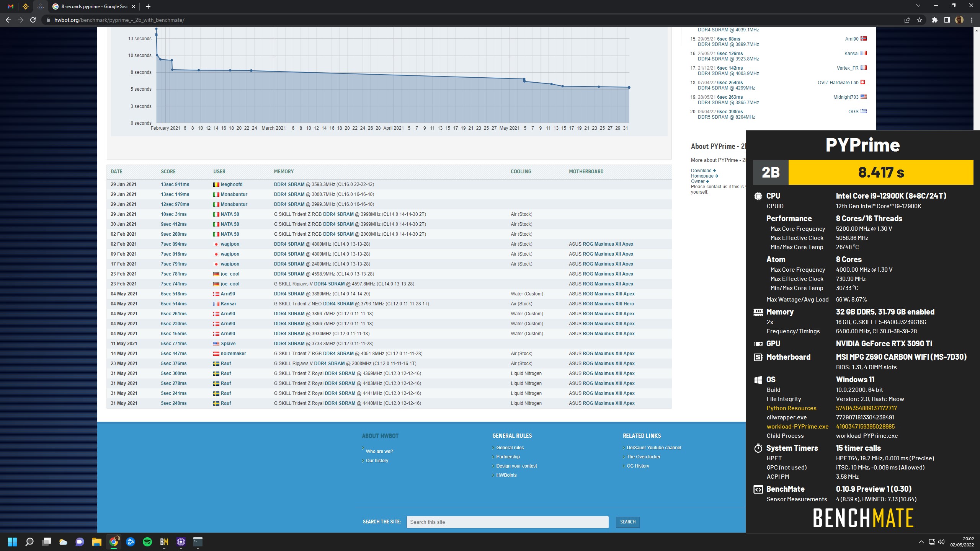Open score '5sec 240ms' by Rauf

tap(174, 403)
